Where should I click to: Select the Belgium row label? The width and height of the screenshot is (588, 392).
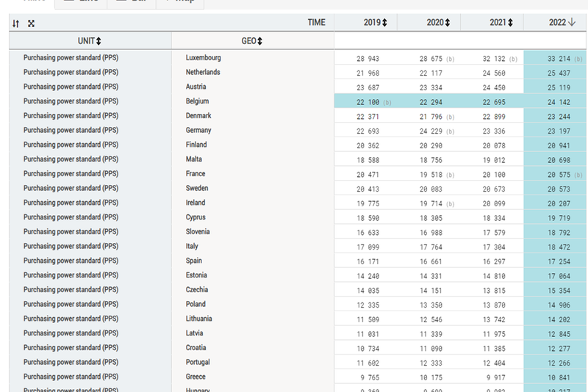click(x=198, y=101)
